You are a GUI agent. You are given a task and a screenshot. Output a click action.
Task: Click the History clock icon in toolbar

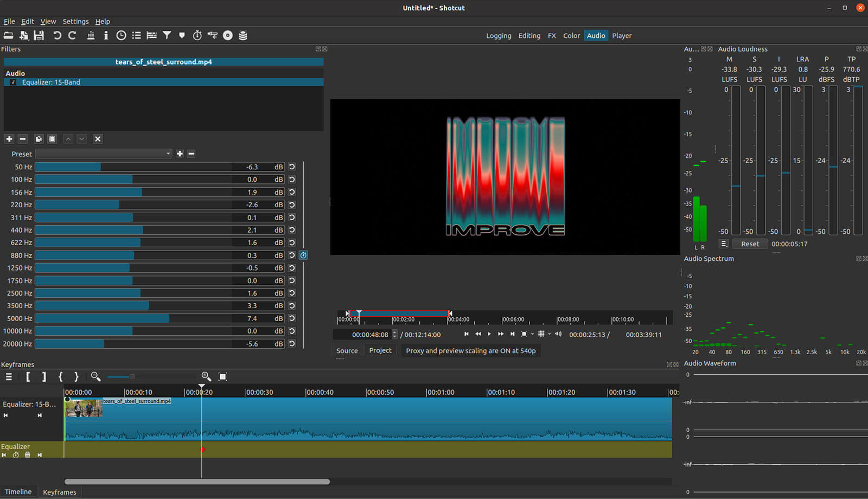tap(121, 35)
